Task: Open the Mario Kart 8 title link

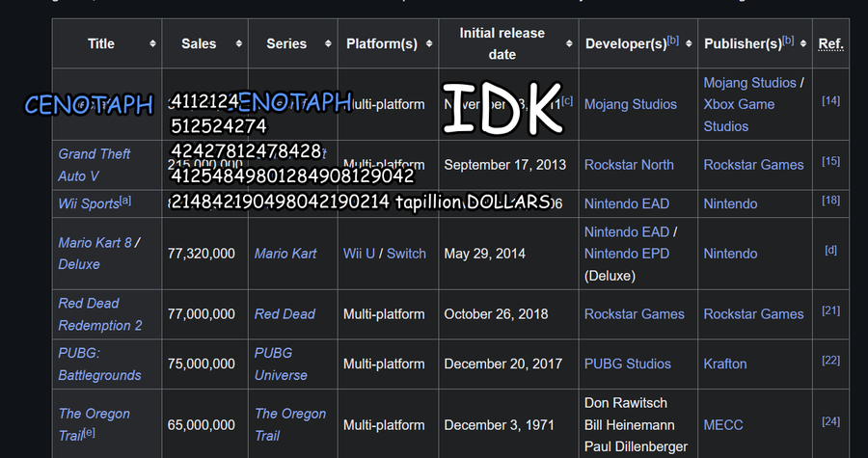Action: click(95, 242)
